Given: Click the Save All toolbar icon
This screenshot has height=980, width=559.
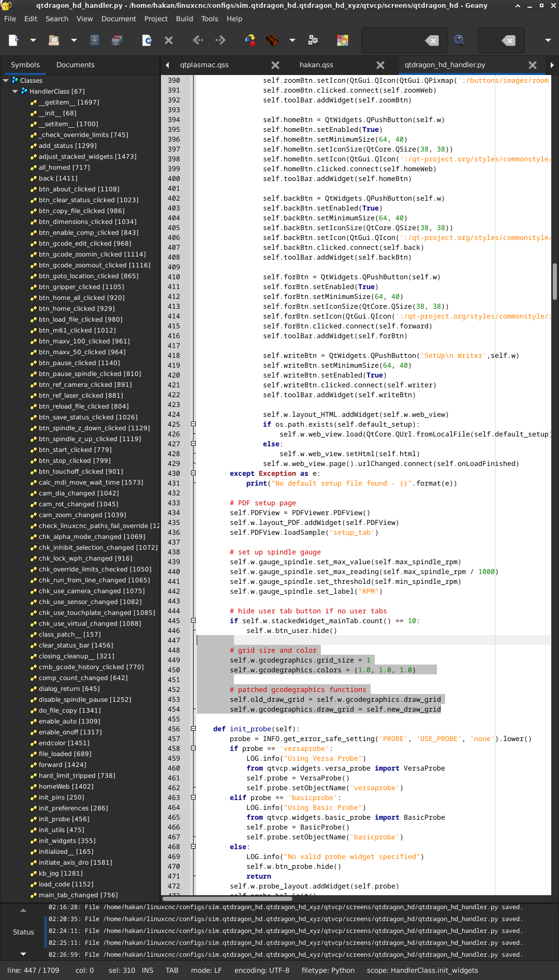Looking at the screenshot, I should [117, 40].
